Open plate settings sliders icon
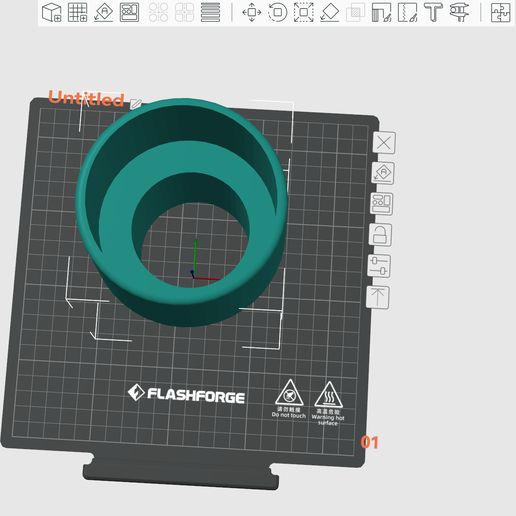Viewport: 516px width, 516px height. pyautogui.click(x=379, y=266)
